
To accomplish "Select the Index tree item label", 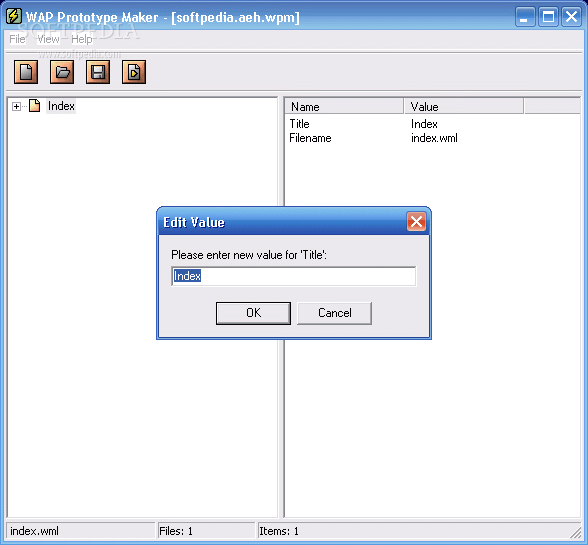I will click(61, 106).
